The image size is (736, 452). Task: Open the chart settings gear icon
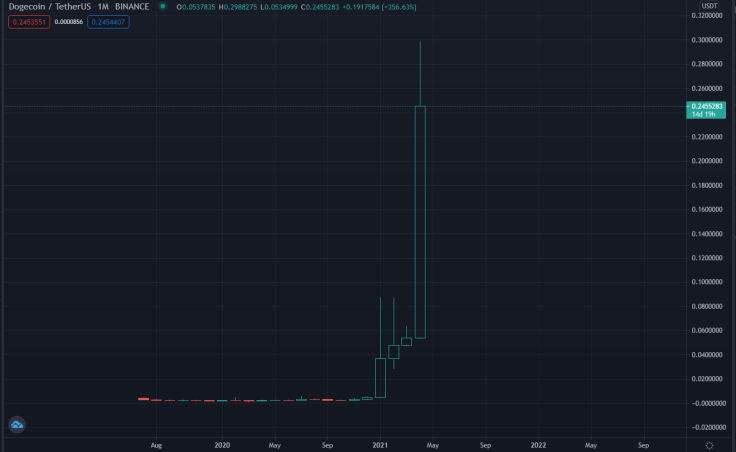[709, 445]
